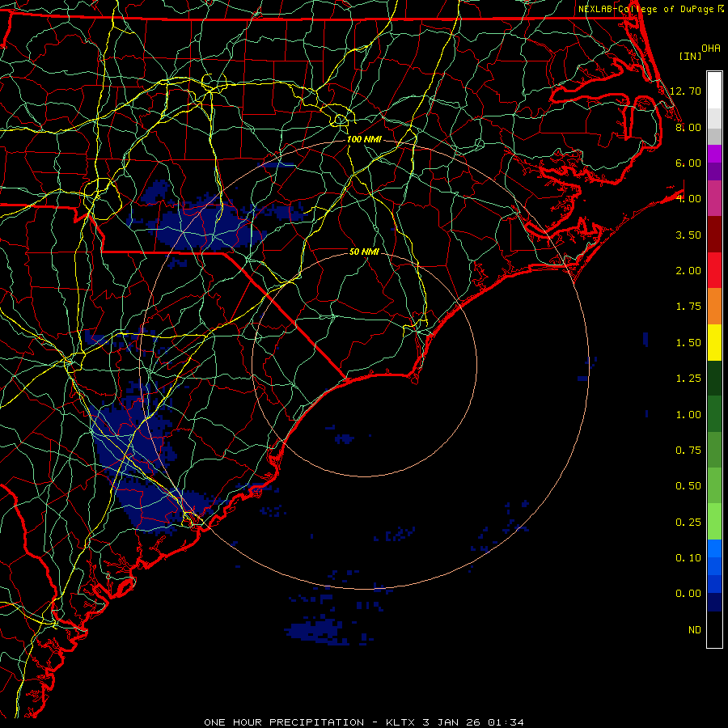Select the 50 NMI range ring label
Image resolution: width=728 pixels, height=728 pixels.
pos(364,252)
